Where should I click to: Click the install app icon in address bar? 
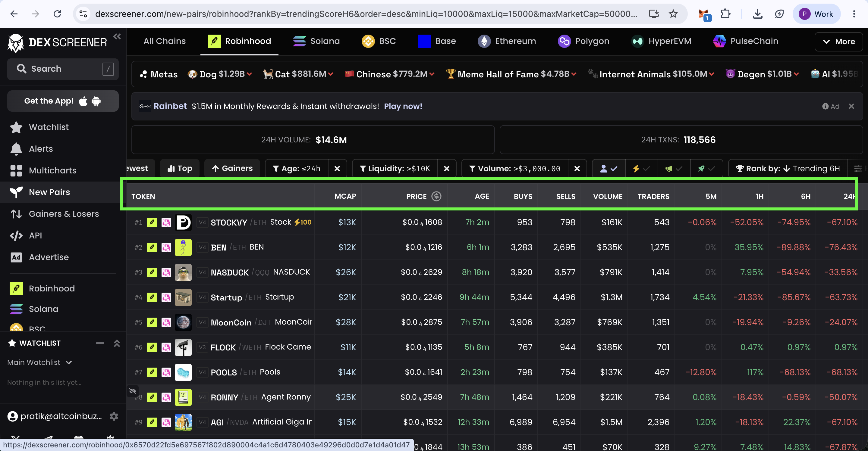click(x=654, y=14)
